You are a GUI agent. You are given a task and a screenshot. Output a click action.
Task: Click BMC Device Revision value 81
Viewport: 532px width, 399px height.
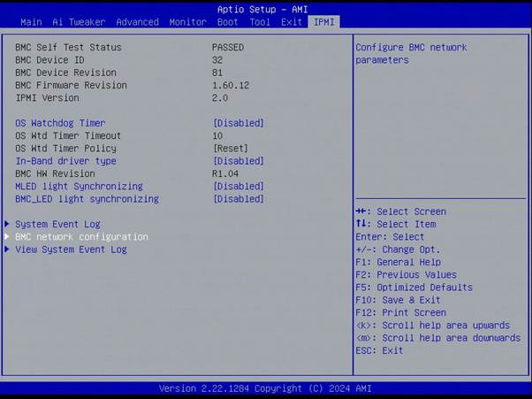[x=217, y=73]
